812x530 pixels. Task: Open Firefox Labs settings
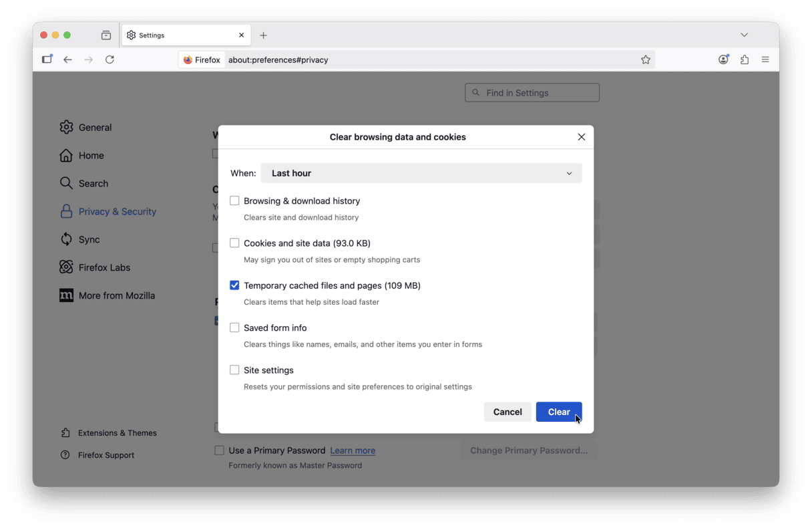[x=101, y=267]
